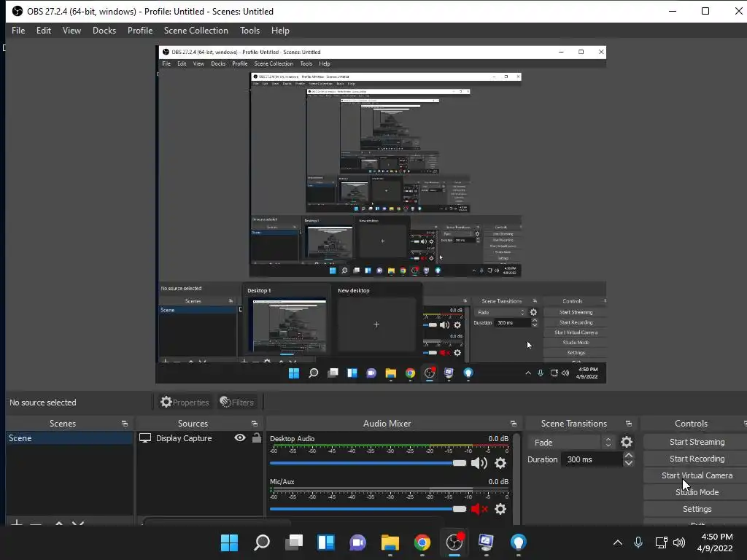Image resolution: width=747 pixels, height=560 pixels.
Task: Click Start Virtual Camera
Action: (697, 475)
